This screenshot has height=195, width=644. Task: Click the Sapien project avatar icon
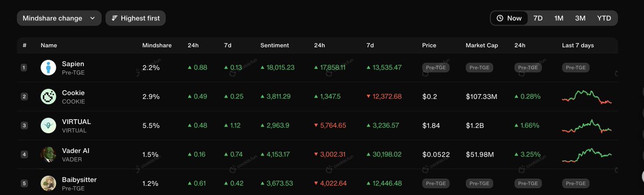(x=48, y=68)
